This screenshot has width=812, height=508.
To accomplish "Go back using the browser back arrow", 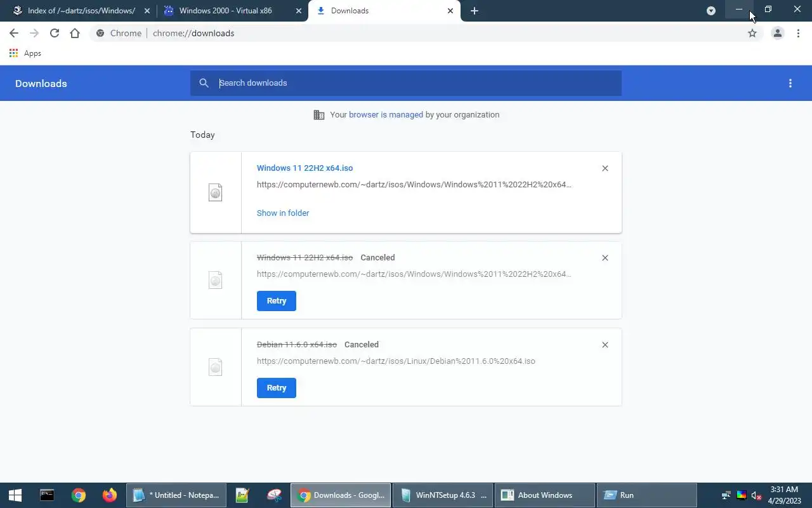I will pos(14,33).
